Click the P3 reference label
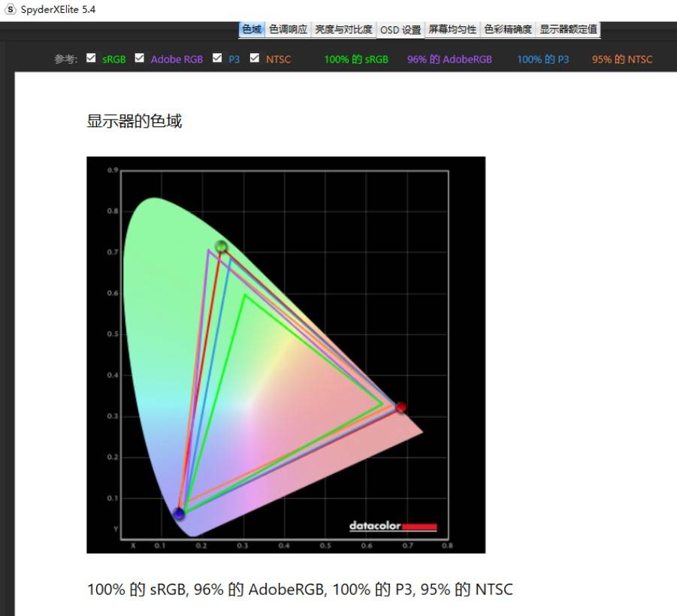This screenshot has height=616, width=677. click(234, 59)
